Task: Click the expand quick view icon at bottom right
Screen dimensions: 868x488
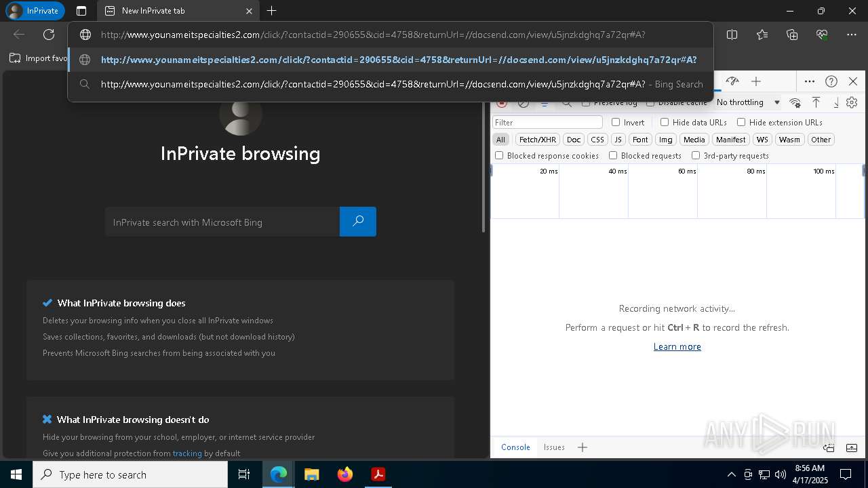Action: click(x=852, y=447)
